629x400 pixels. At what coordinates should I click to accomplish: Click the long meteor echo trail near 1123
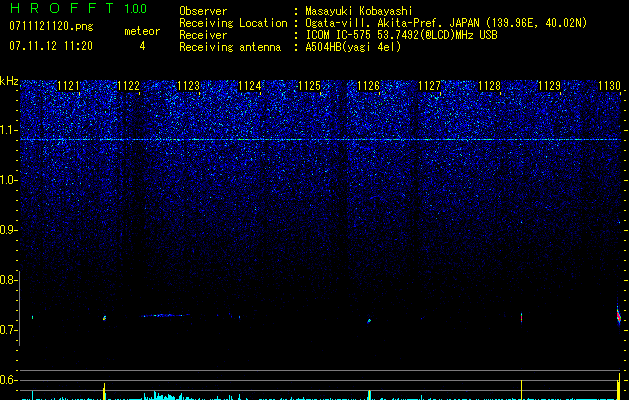click(x=166, y=315)
